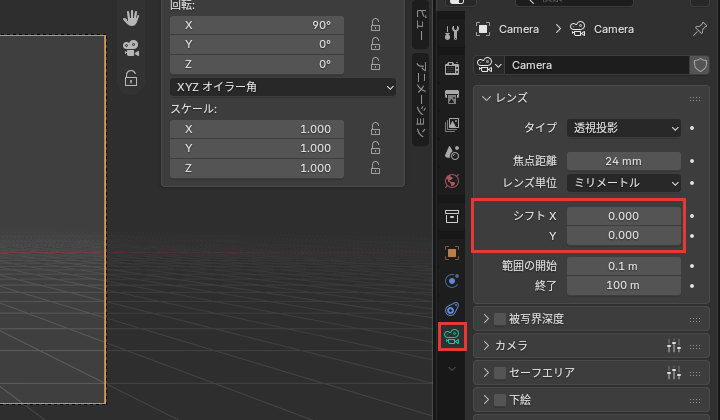Lock scale Z axis
The image size is (720, 420).
[375, 168]
